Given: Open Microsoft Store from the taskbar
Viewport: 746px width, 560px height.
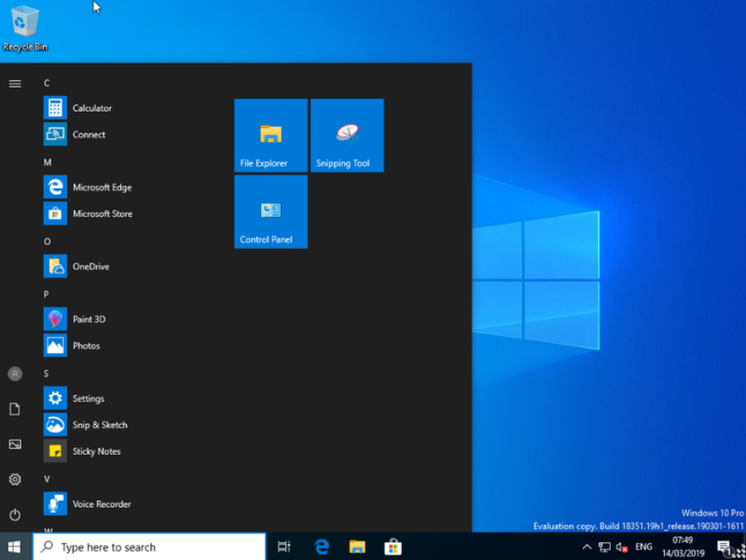Looking at the screenshot, I should pyautogui.click(x=393, y=548).
